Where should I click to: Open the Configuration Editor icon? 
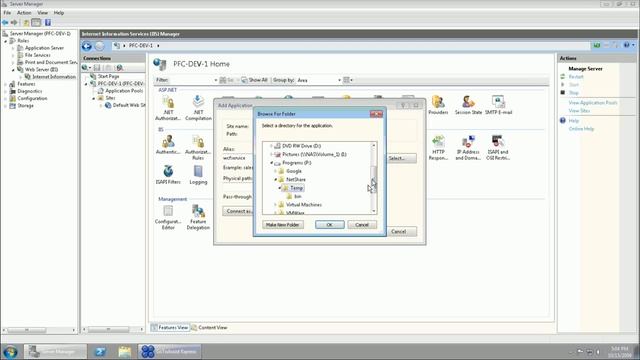pyautogui.click(x=168, y=217)
